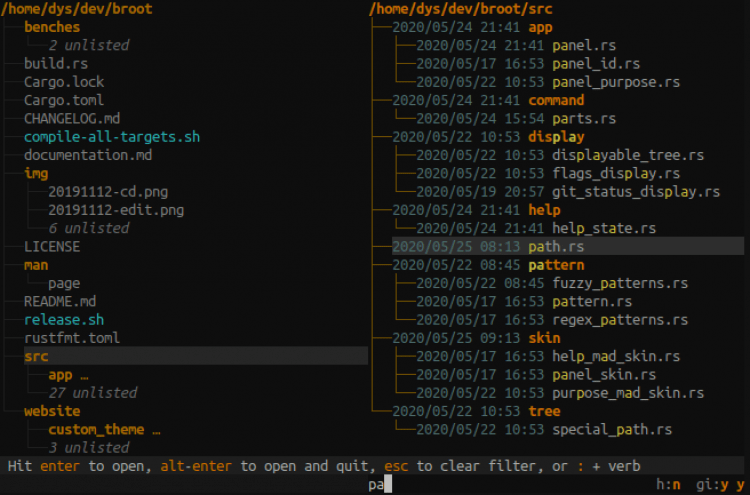Select custom_theme folder under website
This screenshot has height=495, width=750.
pos(96,429)
